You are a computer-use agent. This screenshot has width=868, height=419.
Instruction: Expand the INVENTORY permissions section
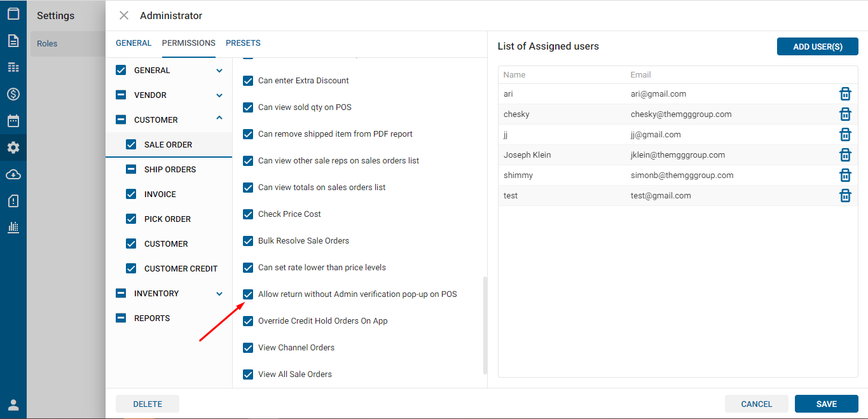219,294
